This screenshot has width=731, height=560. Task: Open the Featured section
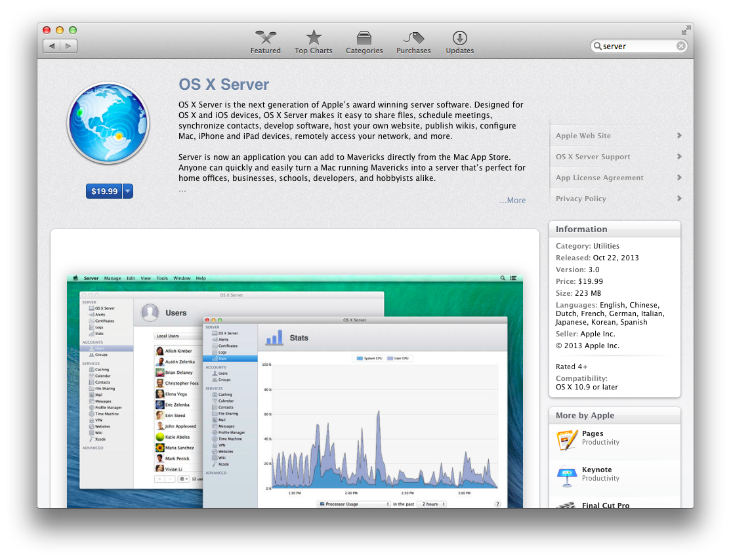tap(265, 43)
